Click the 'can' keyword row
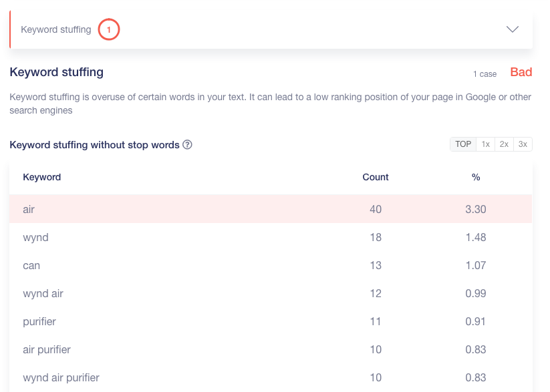This screenshot has height=392, width=550. 271,265
